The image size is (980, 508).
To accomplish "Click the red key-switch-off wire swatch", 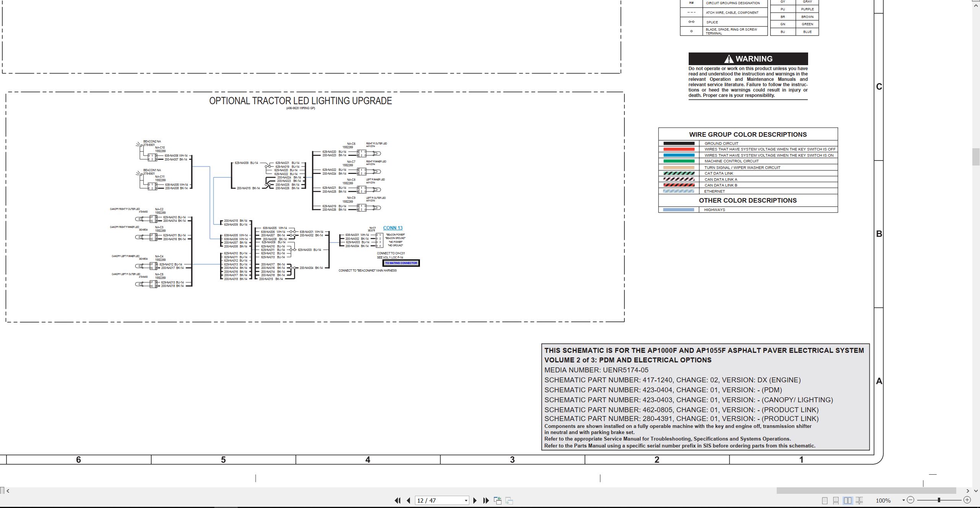I will [679, 149].
